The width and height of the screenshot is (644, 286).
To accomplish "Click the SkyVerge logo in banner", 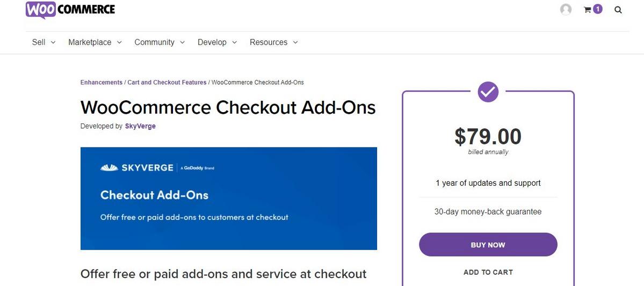I will [137, 167].
